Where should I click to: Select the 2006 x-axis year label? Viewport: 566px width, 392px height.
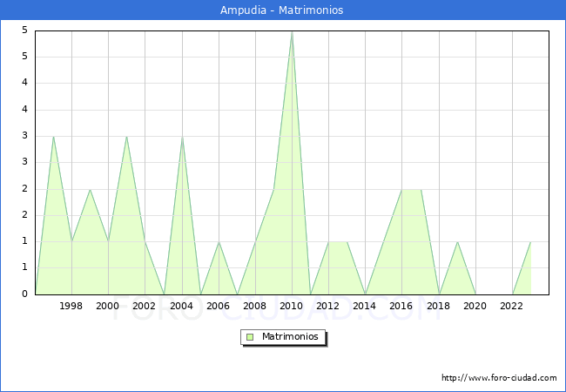click(x=219, y=306)
